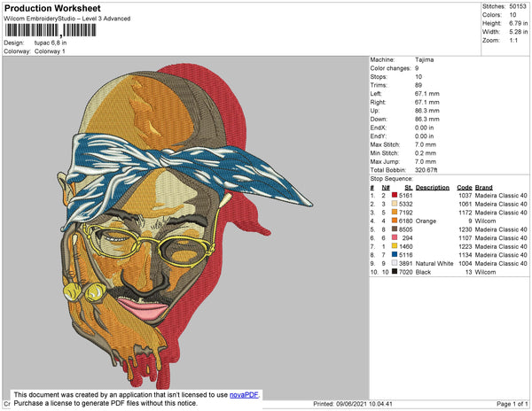Image resolution: width=532 pixels, height=411 pixels.
Task: Click the Trims value 89
Action: pos(419,85)
